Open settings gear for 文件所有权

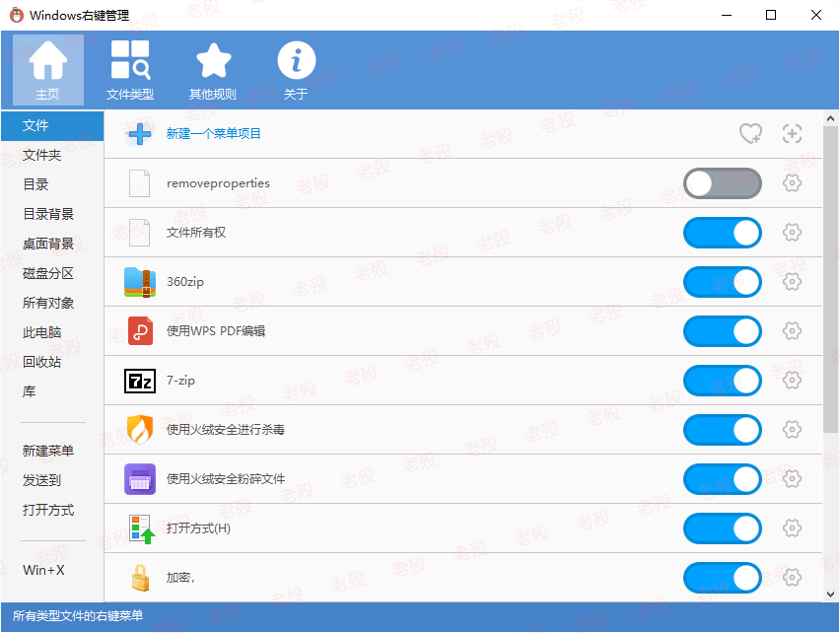pyautogui.click(x=792, y=233)
